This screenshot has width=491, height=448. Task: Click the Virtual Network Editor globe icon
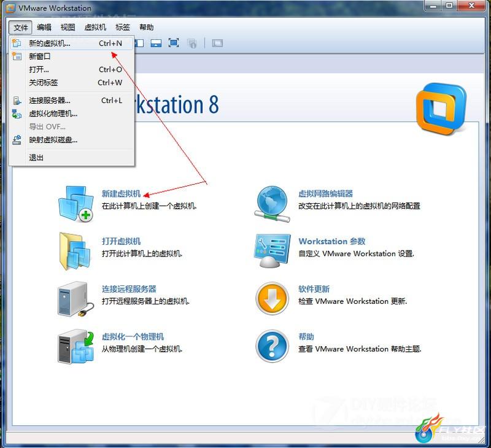click(272, 204)
